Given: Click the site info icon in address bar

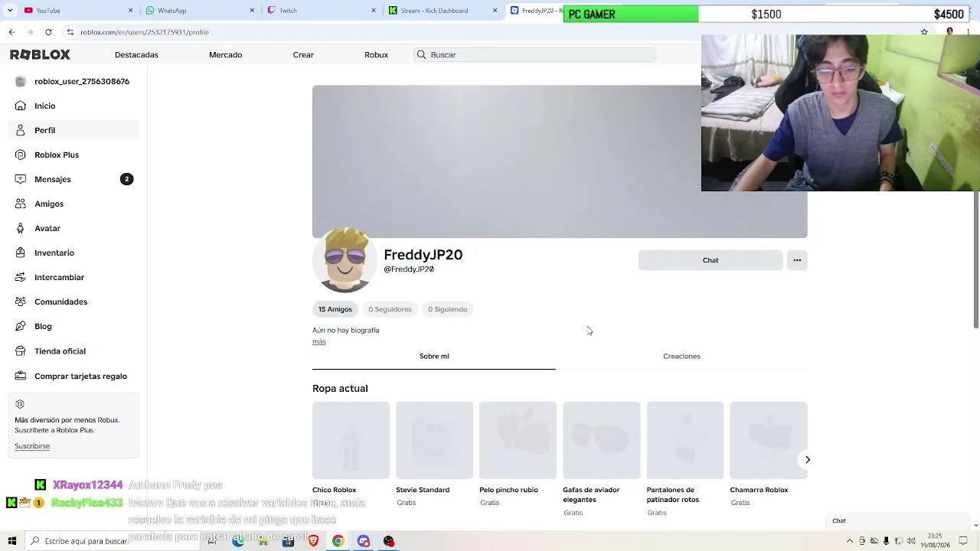Looking at the screenshot, I should [x=70, y=32].
